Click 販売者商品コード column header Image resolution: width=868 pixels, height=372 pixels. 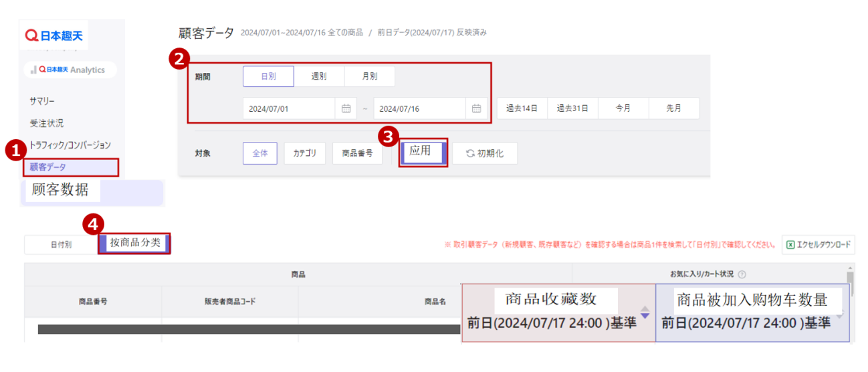(230, 302)
